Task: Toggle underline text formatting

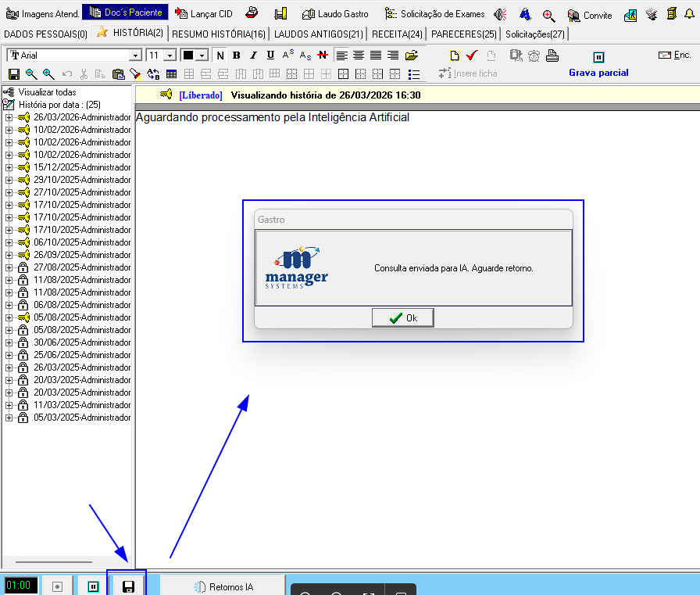Action: pos(270,56)
